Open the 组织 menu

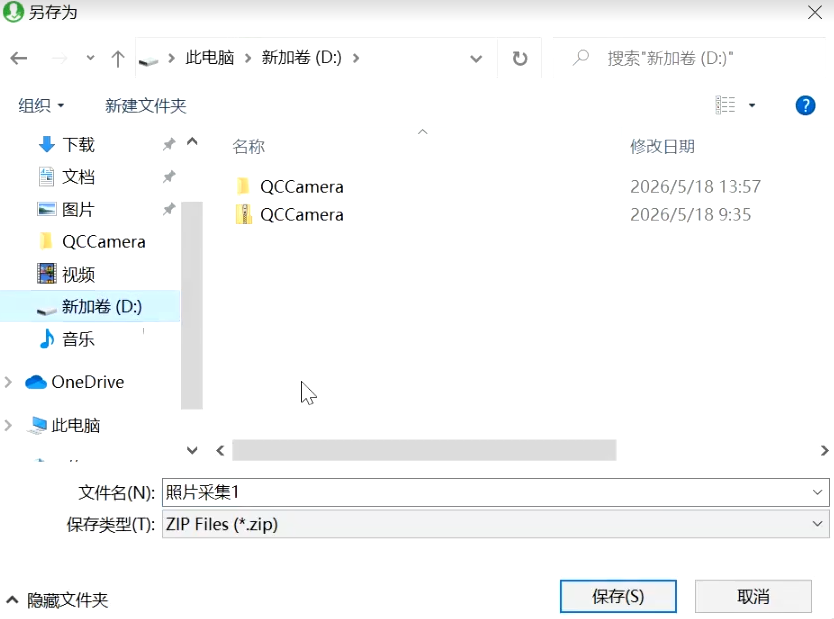[x=41, y=105]
